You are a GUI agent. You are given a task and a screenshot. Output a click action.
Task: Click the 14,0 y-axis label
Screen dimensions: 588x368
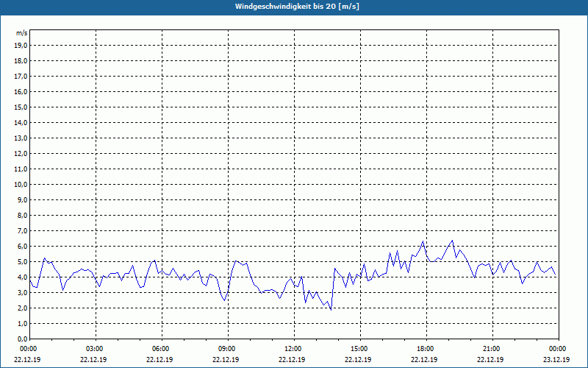[x=21, y=122]
